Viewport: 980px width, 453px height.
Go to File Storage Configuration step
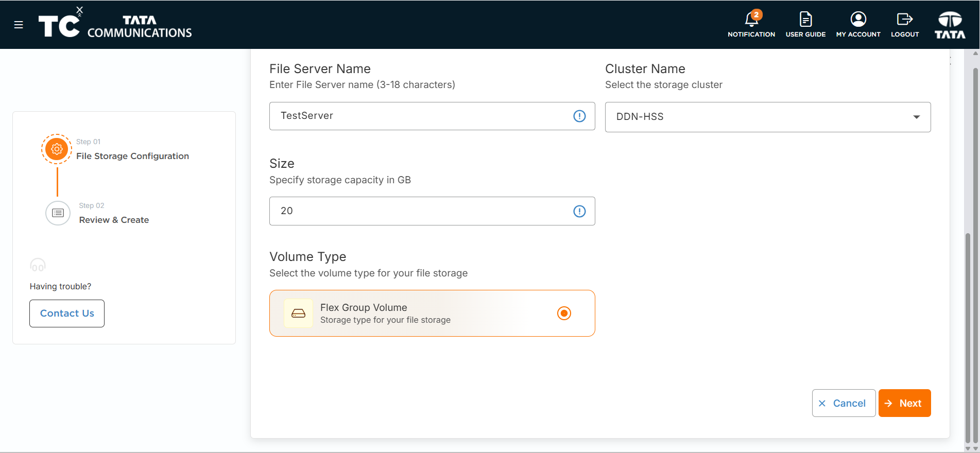tap(132, 156)
